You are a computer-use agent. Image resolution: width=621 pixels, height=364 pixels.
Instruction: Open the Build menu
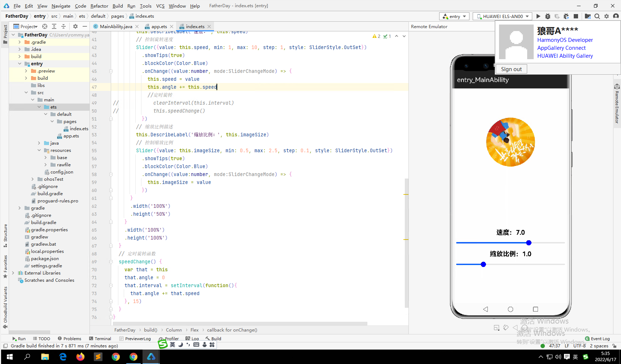tap(118, 6)
